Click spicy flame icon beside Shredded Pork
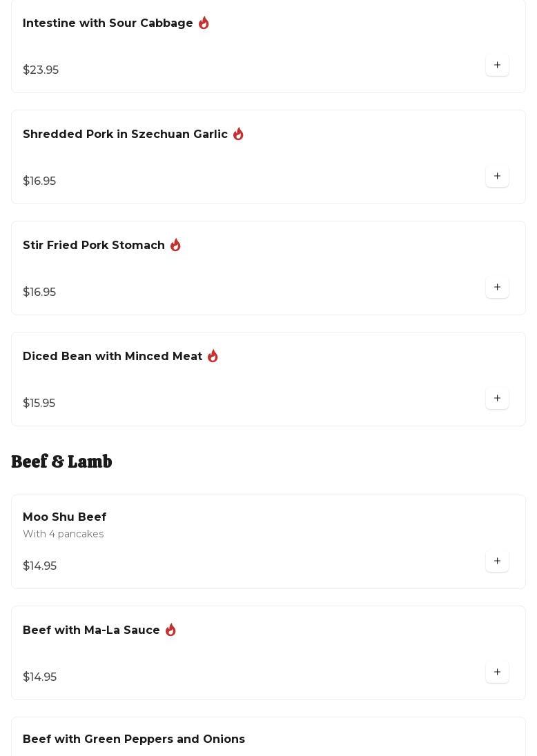Viewport: 537px width, 756px height. point(238,134)
